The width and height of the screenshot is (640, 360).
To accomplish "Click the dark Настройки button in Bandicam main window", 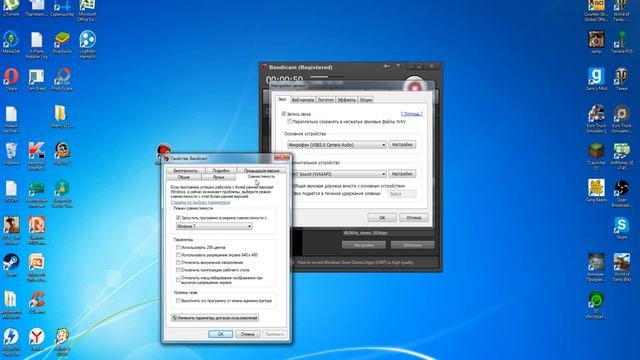I will tap(364, 245).
